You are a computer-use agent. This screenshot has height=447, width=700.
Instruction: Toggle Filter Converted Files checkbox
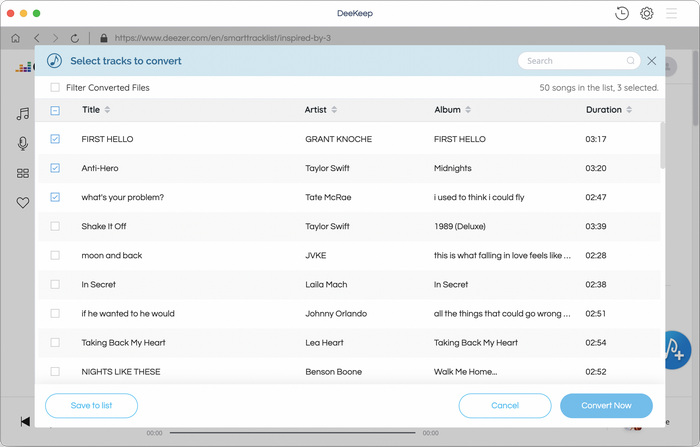pyautogui.click(x=55, y=88)
